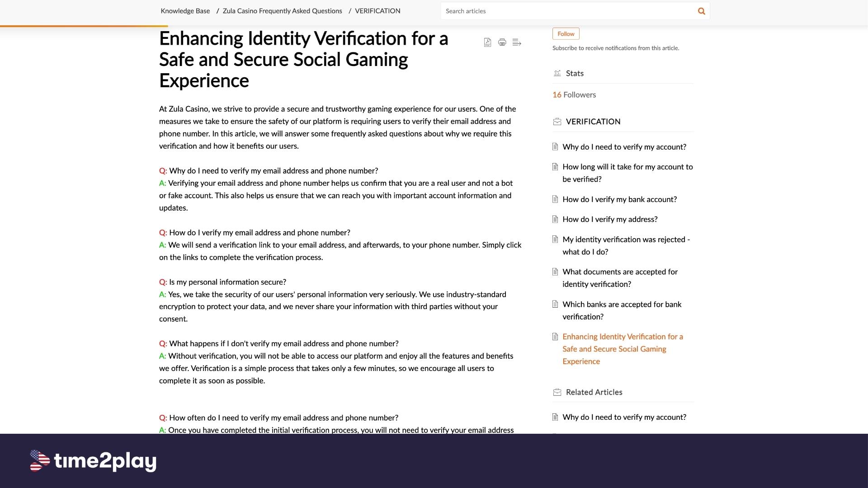
Task: Open the Knowledge Base breadcrumb
Action: coord(185,11)
